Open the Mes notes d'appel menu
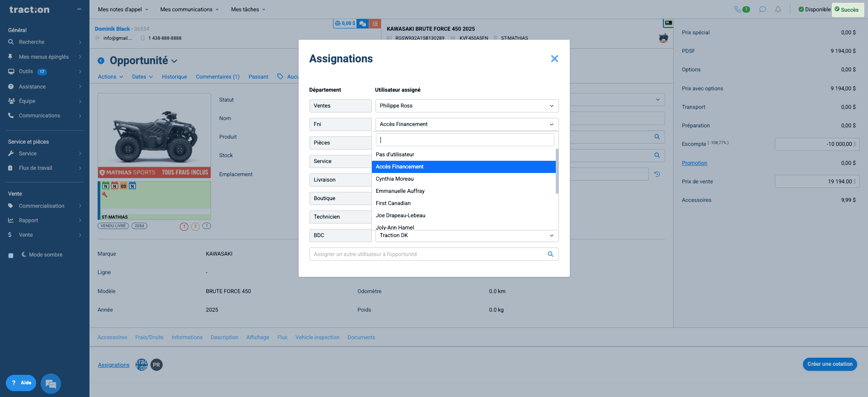 (123, 9)
